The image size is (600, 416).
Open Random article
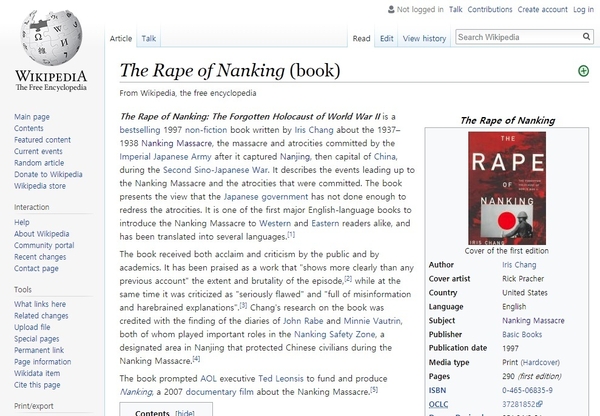(39, 163)
